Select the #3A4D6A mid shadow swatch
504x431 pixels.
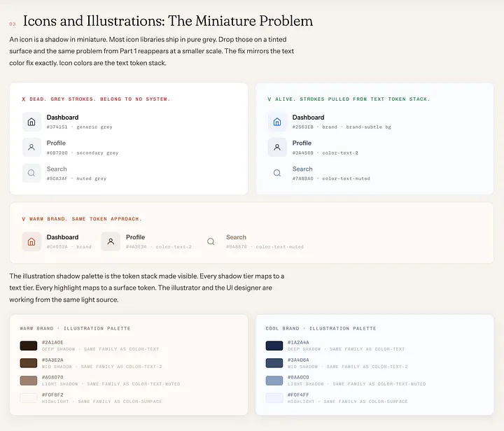tap(274, 363)
